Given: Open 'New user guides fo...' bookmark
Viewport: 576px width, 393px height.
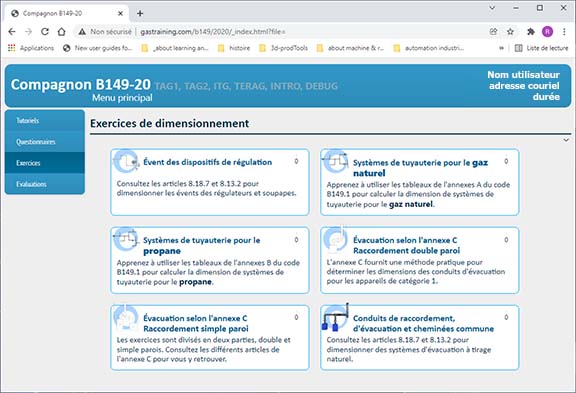Looking at the screenshot, I should [97, 48].
